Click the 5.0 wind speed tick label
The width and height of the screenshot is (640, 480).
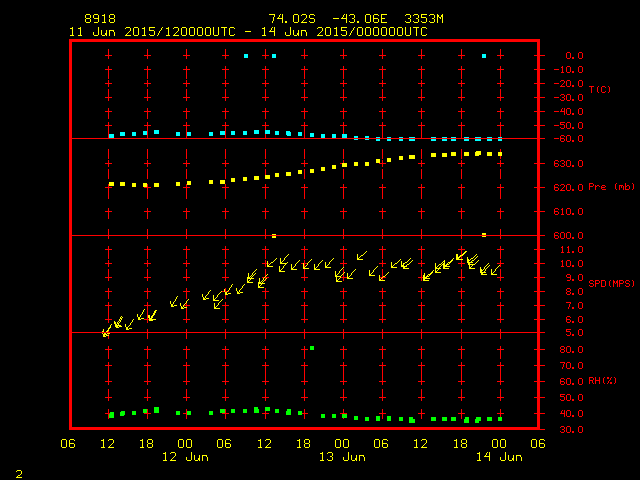tap(574, 333)
